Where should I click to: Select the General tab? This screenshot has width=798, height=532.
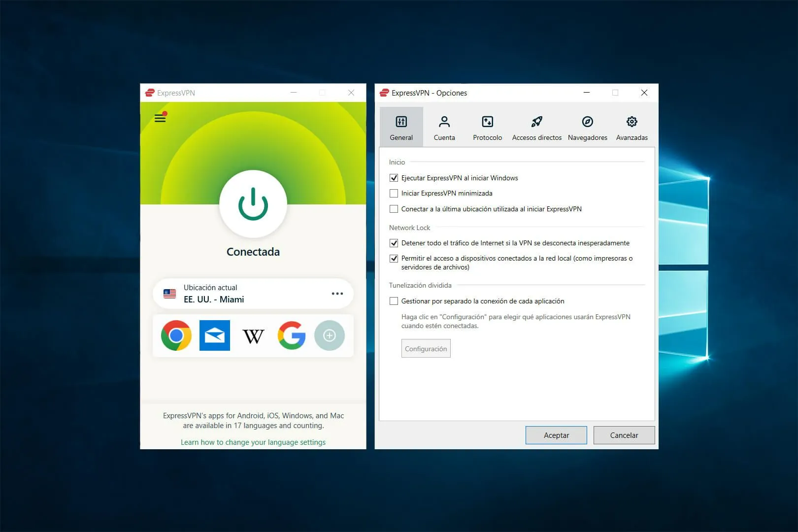(x=401, y=127)
